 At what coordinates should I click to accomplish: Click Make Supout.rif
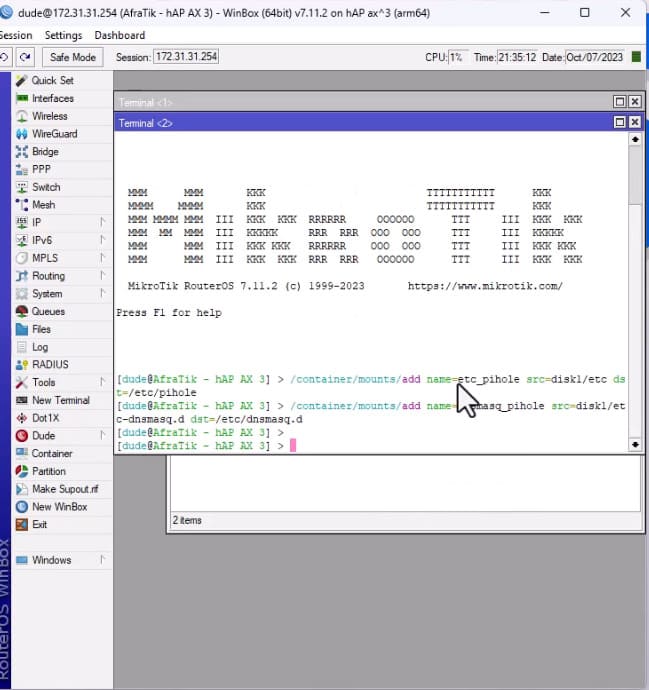pos(65,489)
